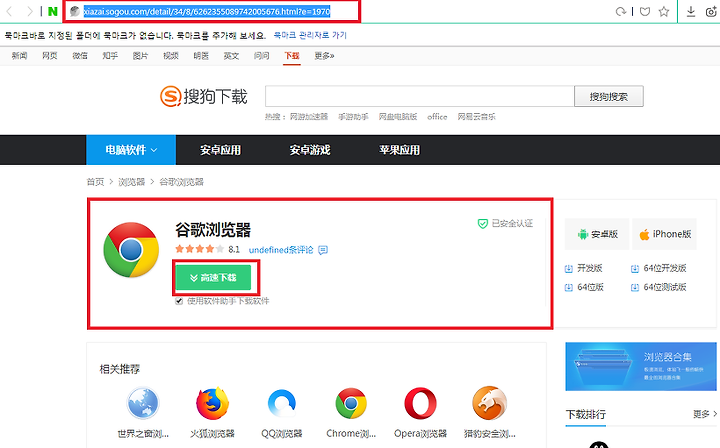Open 猎豹安全浏览器 leopard icon
Image resolution: width=720 pixels, height=448 pixels.
click(x=489, y=403)
